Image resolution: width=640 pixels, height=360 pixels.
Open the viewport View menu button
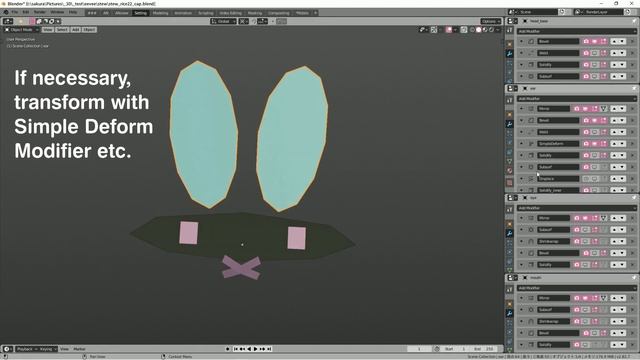pos(47,30)
